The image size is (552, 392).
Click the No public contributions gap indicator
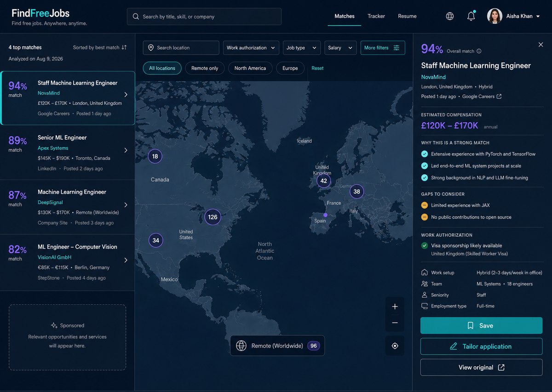point(425,217)
